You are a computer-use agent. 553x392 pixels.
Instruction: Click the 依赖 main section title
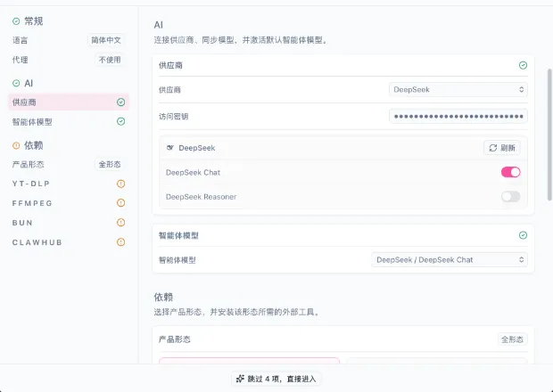[163, 298]
